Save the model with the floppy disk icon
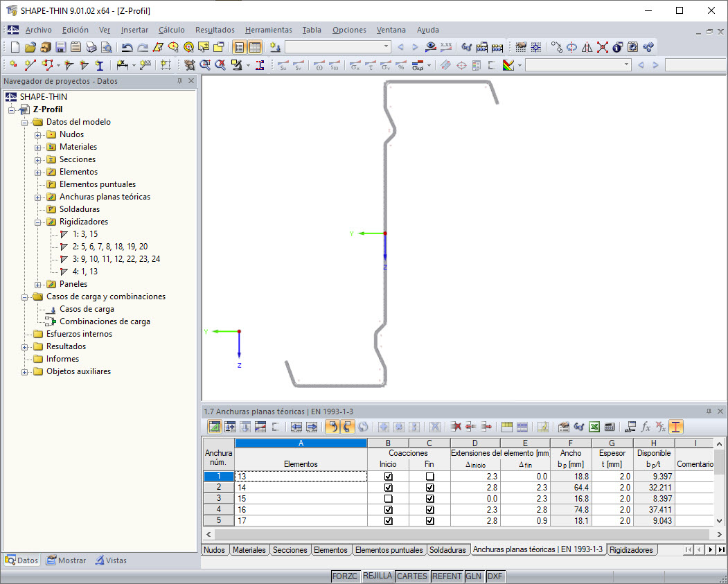 (60, 47)
